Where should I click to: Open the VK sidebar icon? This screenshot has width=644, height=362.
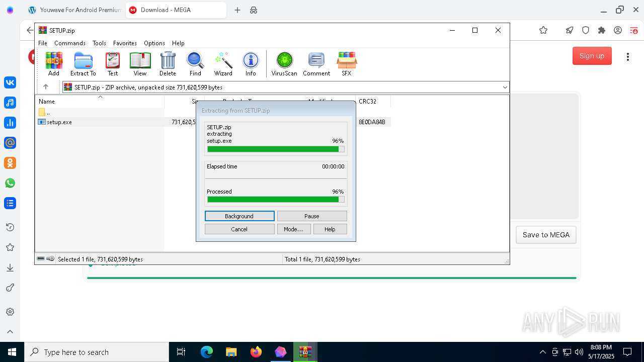pos(10,82)
